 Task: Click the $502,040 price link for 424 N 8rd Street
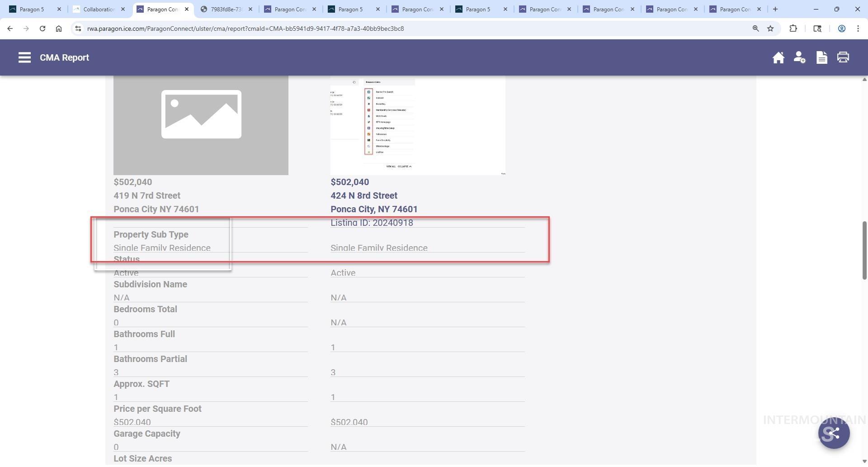coord(349,182)
